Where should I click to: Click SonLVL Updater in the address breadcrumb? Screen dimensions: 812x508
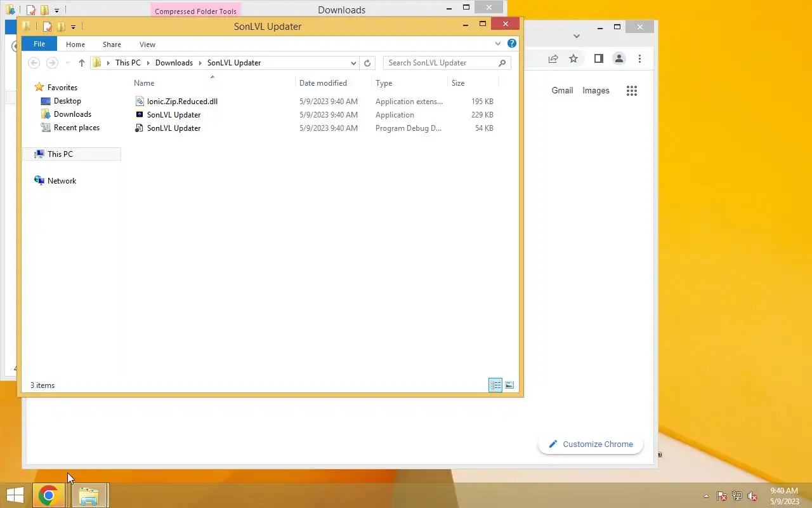[x=234, y=63]
